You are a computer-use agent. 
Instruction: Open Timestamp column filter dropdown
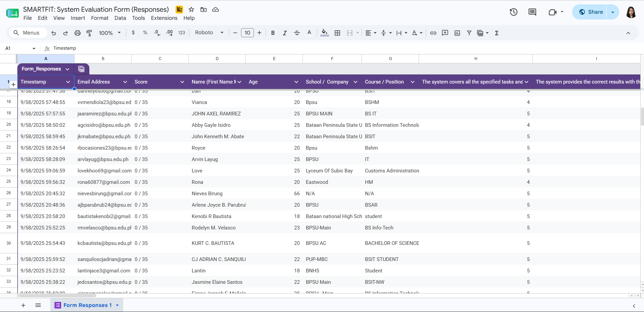point(68,82)
